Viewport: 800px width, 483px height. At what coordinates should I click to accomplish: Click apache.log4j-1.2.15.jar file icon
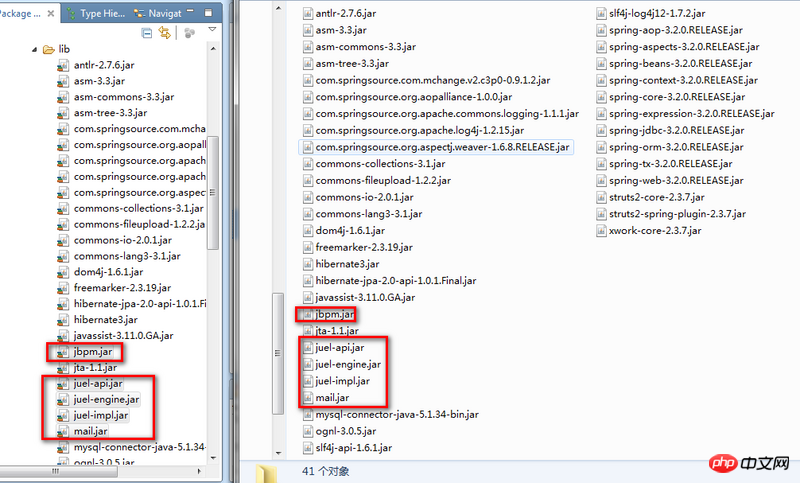click(308, 131)
